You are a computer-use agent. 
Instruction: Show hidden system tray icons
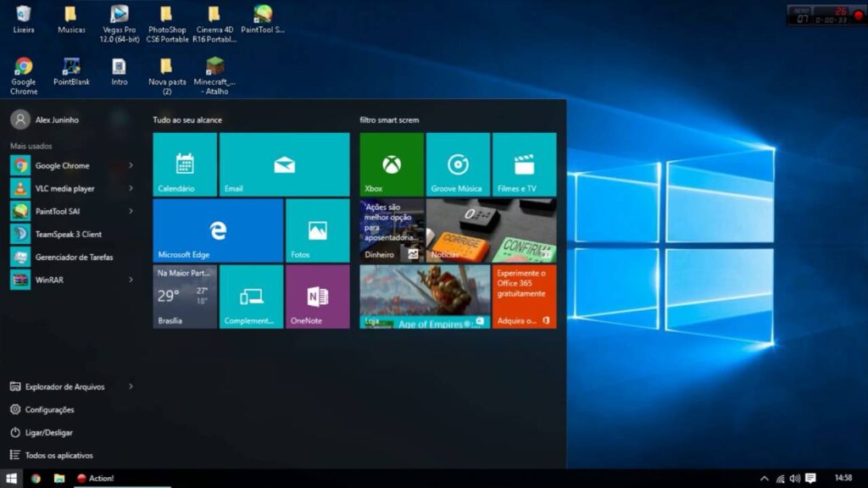(765, 479)
